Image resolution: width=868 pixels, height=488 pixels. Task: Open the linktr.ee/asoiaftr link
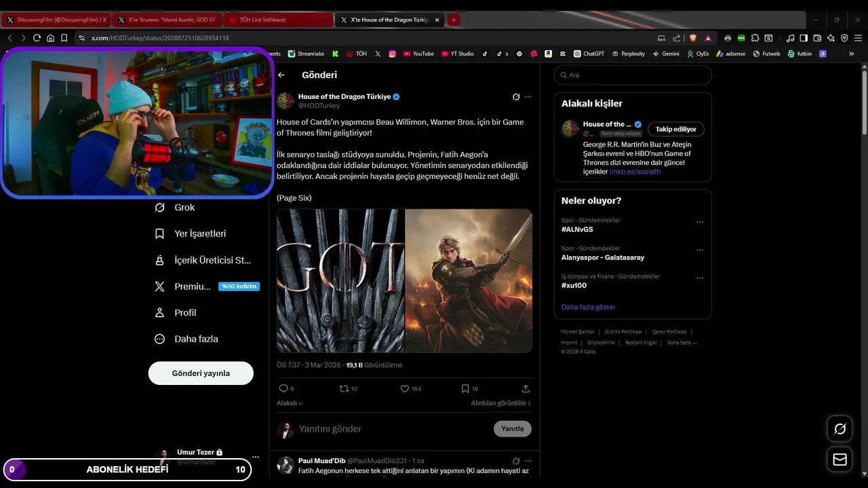[635, 172]
